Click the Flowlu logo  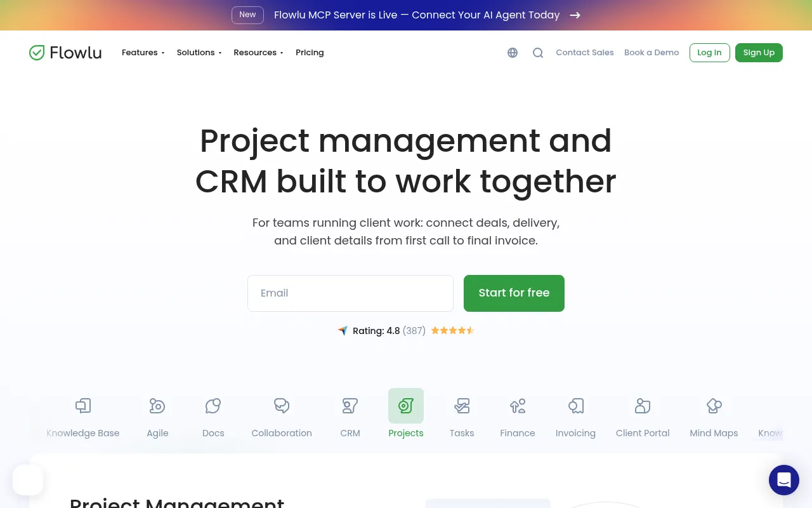point(65,53)
